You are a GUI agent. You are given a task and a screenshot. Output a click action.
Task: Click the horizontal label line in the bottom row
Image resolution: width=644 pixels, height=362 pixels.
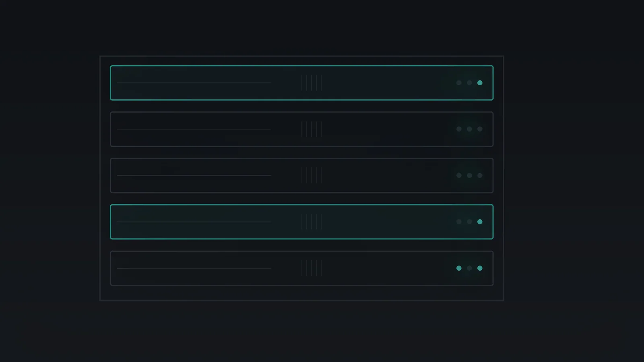point(194,268)
